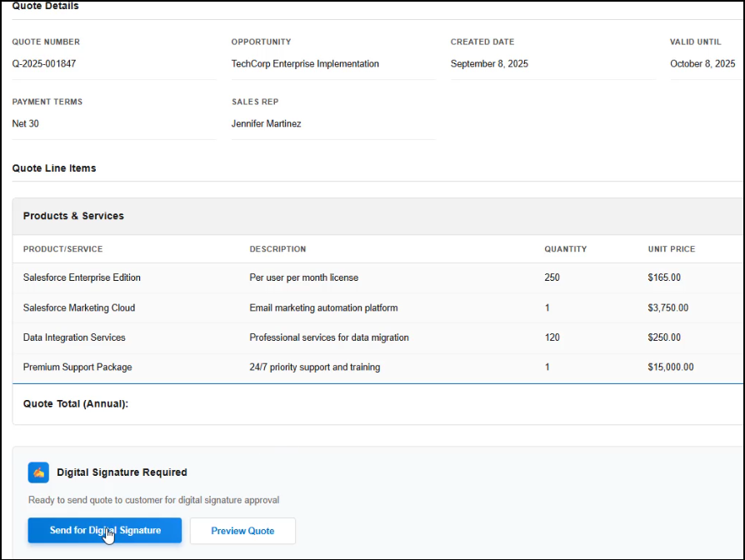This screenshot has width=745, height=560.
Task: Select the Premium Support Package line item
Action: tap(77, 367)
